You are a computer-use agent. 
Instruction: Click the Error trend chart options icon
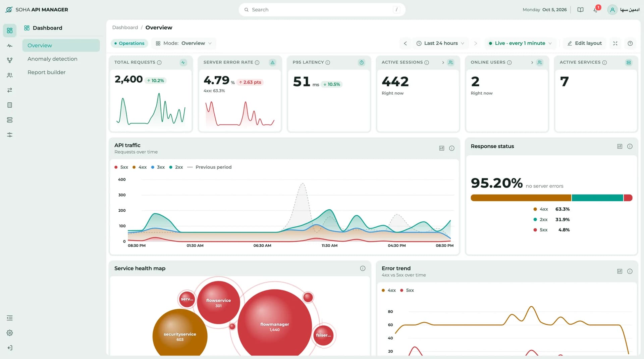(x=620, y=271)
